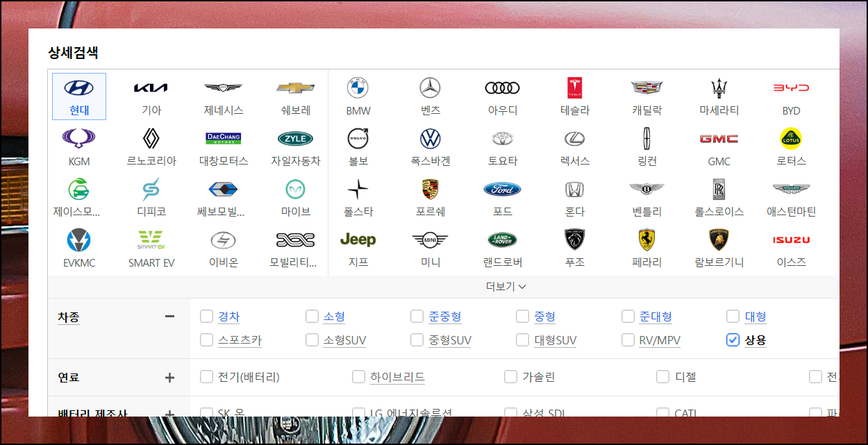The height and width of the screenshot is (445, 868).
Task: Check the 소형 vehicle type box
Action: pyautogui.click(x=312, y=317)
